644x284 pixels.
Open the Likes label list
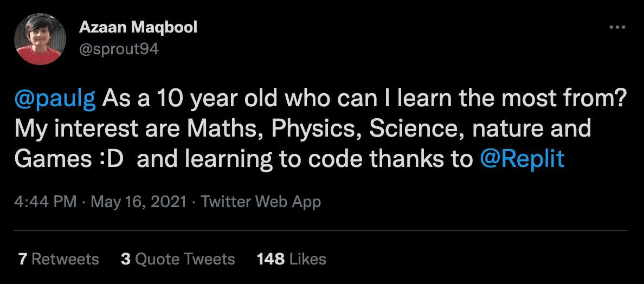coord(308,259)
